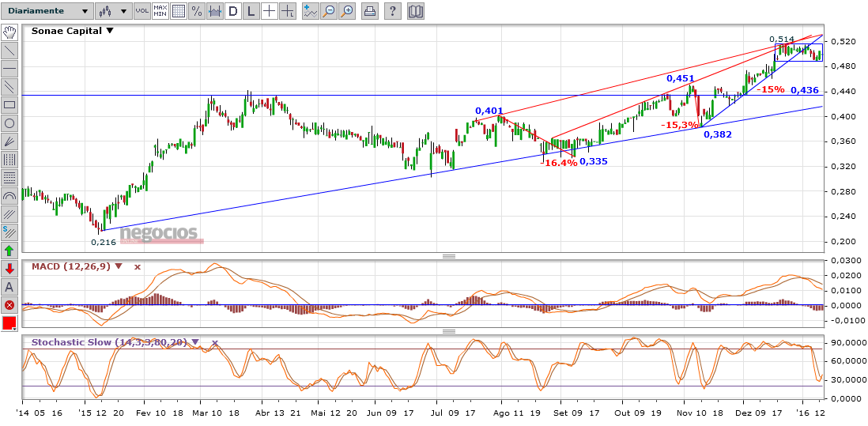Pick the ellipse drawing tool
Image resolution: width=868 pixels, height=426 pixels.
tap(9, 123)
